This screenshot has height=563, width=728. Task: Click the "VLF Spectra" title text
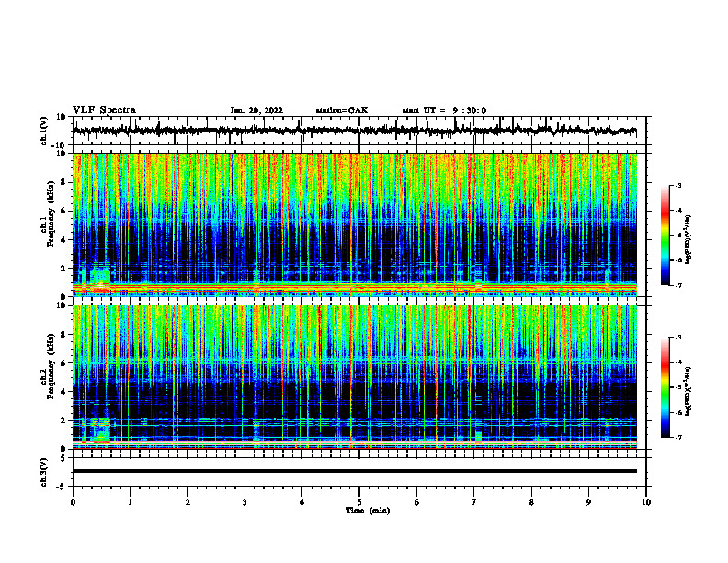coord(104,110)
